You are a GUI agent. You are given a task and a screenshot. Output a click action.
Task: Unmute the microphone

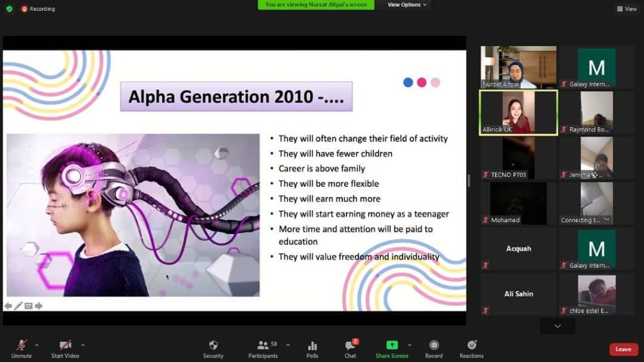click(x=21, y=349)
